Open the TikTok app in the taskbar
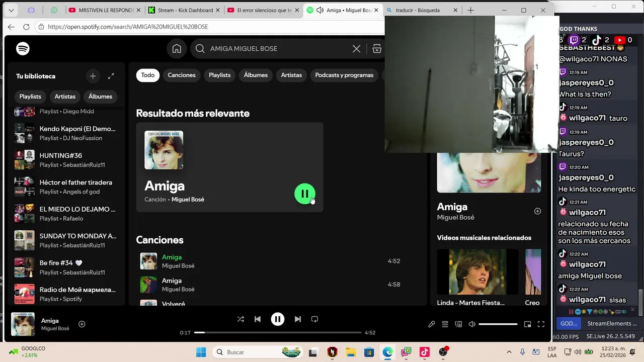The width and height of the screenshot is (644, 362). click(424, 352)
